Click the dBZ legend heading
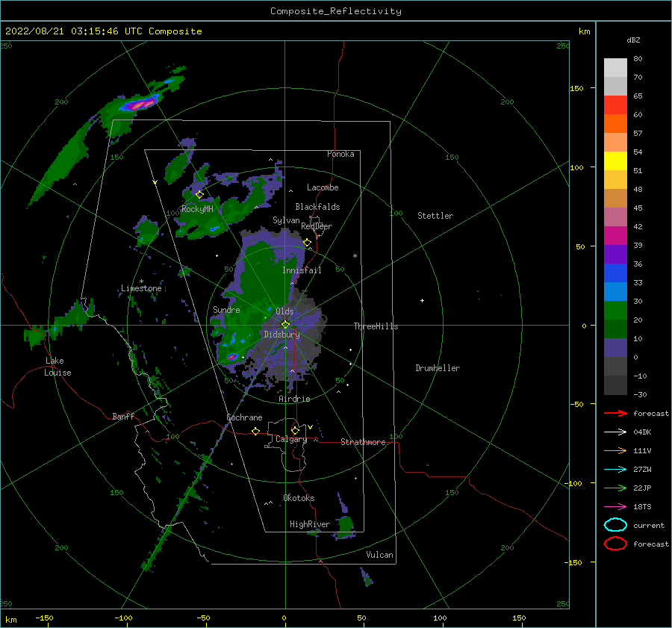 [633, 40]
